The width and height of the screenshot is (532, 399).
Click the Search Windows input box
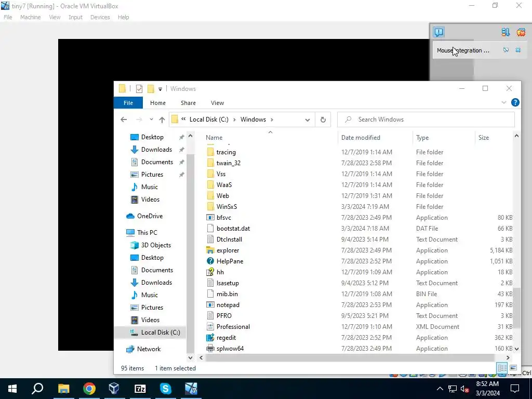(x=426, y=119)
